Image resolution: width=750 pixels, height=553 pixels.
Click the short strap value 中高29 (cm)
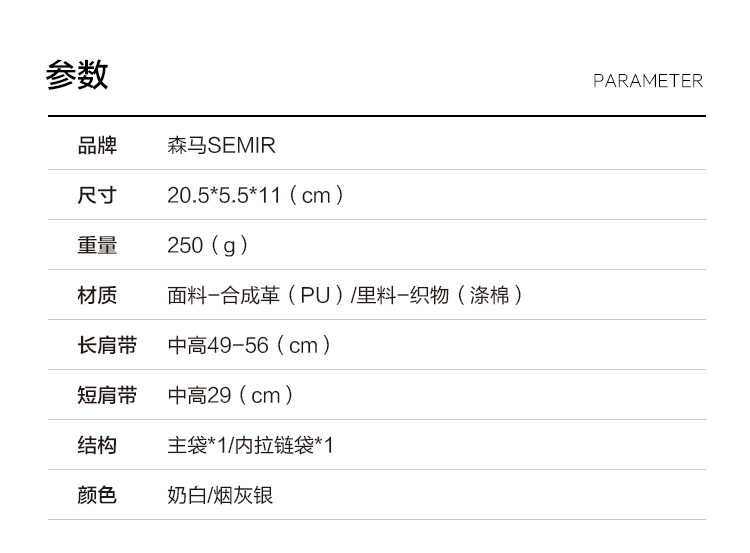pyautogui.click(x=231, y=395)
